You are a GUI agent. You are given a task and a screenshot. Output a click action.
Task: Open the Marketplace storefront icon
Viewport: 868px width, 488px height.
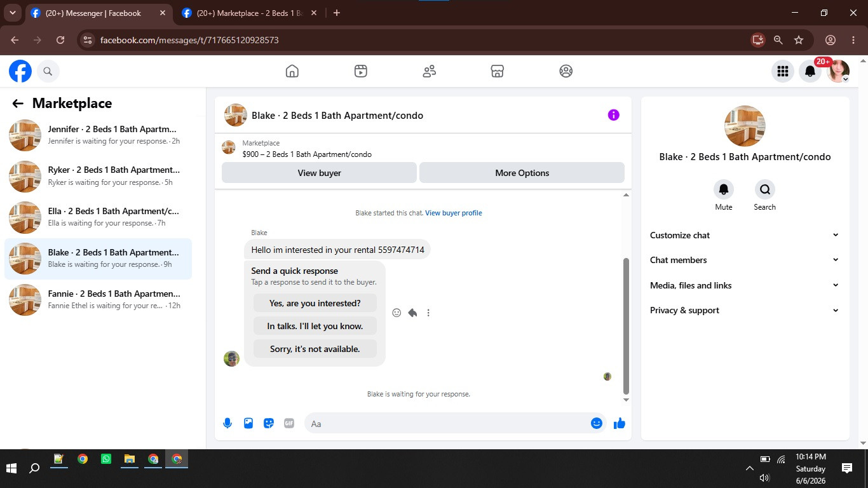coord(498,71)
